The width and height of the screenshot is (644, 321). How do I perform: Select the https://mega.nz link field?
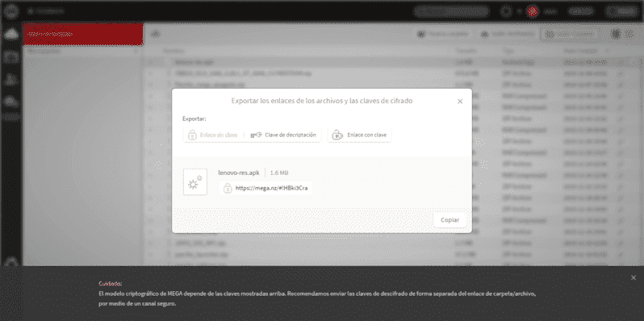click(266, 189)
